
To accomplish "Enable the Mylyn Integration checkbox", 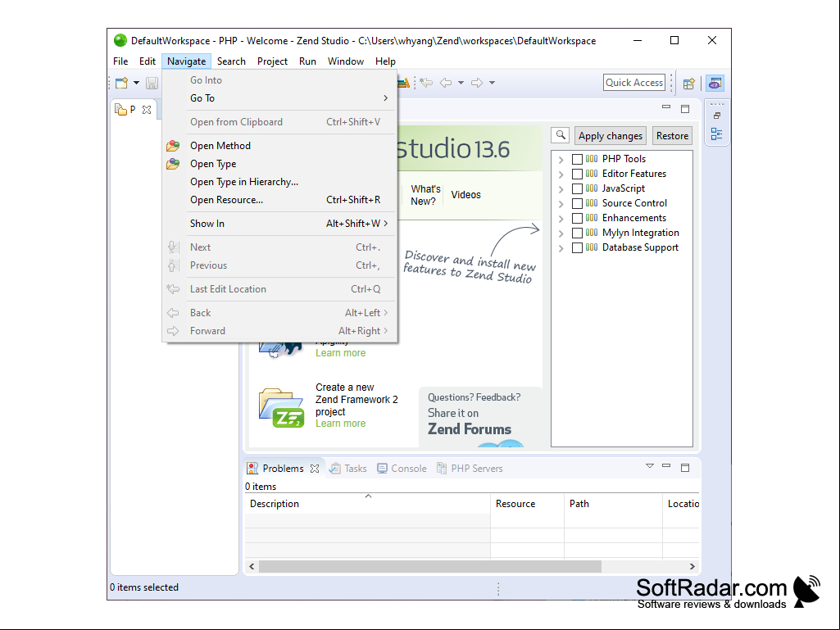I will click(x=577, y=233).
